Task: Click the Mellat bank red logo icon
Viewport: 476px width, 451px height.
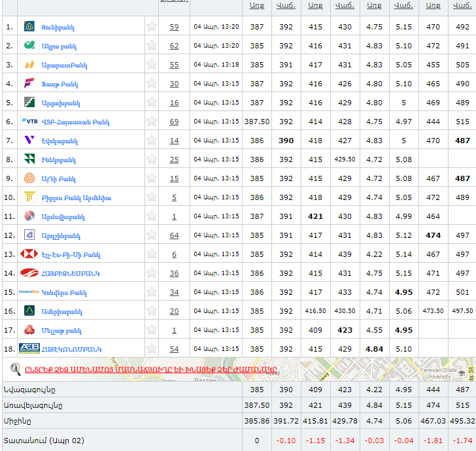Action: point(29,329)
